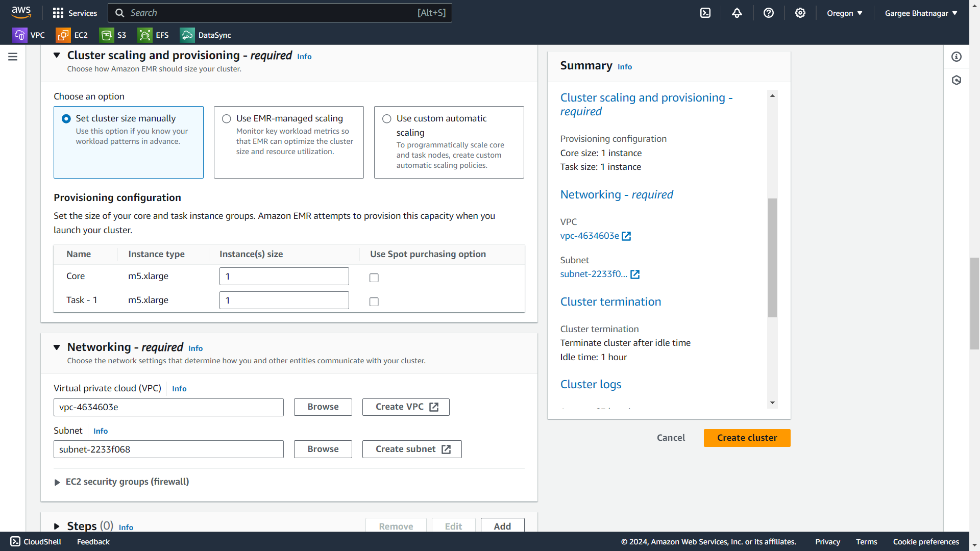Viewport: 980px width, 551px height.
Task: Select Use EMR-managed scaling option
Action: pos(227,119)
